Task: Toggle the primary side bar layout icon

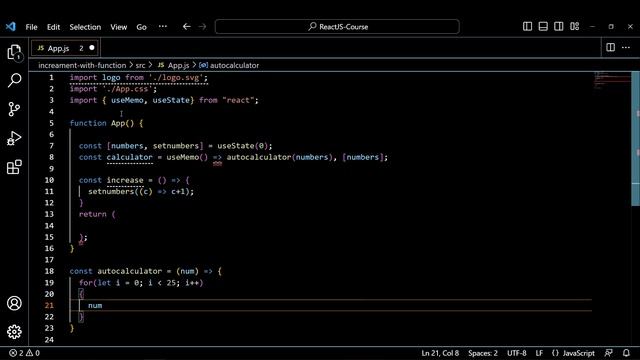Action: 527,27
